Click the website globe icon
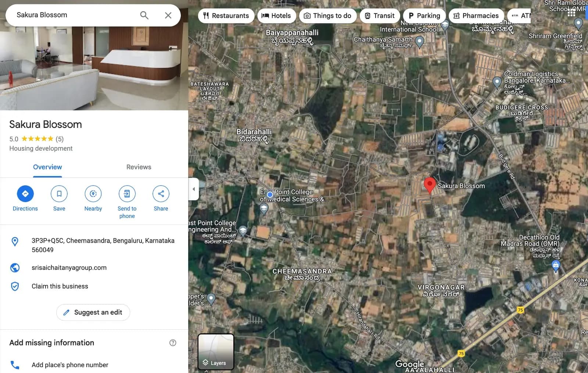This screenshot has height=373, width=588. [15, 268]
